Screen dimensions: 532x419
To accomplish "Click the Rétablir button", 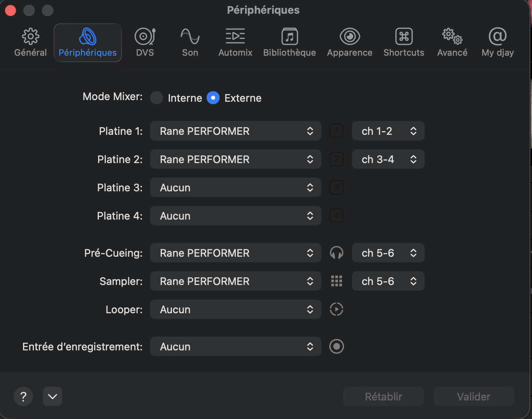I will pyautogui.click(x=383, y=397).
